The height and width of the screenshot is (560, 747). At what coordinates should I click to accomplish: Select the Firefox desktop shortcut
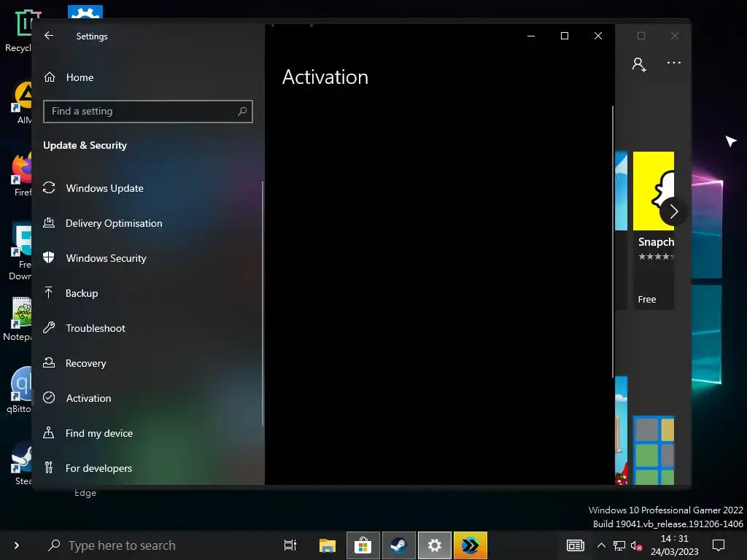click(x=21, y=174)
